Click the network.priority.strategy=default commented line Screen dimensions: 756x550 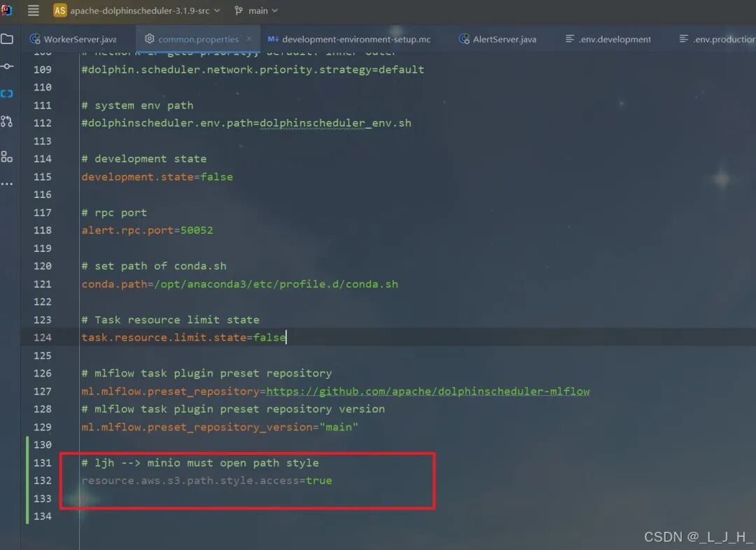click(x=253, y=69)
